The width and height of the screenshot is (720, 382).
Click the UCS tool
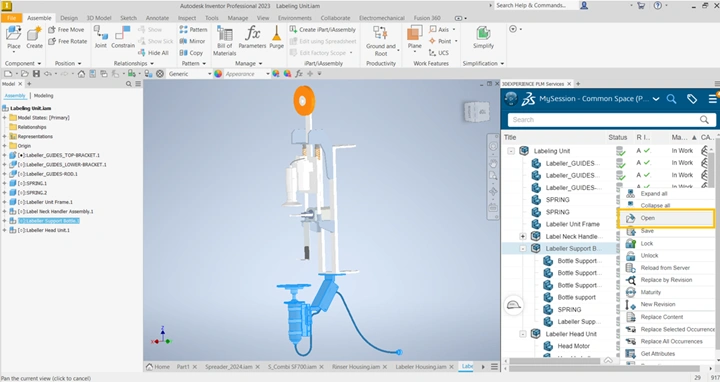pyautogui.click(x=439, y=53)
